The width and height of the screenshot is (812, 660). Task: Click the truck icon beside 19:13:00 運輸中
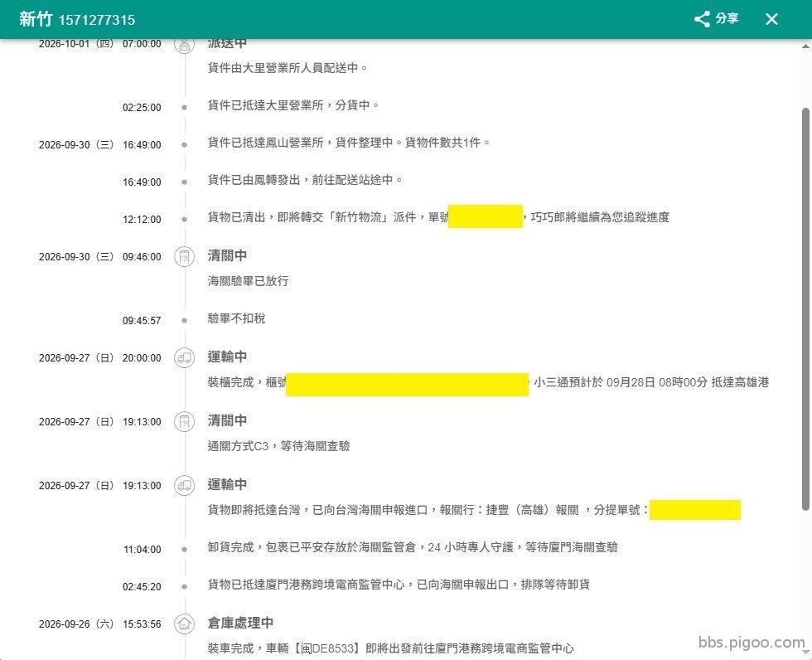coord(184,485)
